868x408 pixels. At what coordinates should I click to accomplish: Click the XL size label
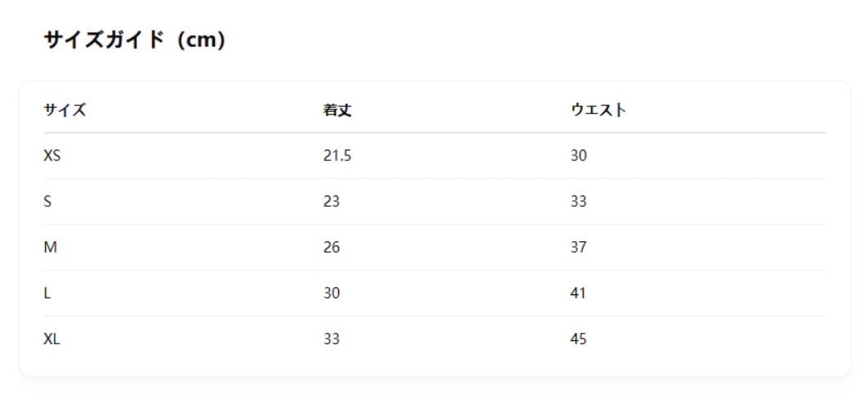point(51,339)
